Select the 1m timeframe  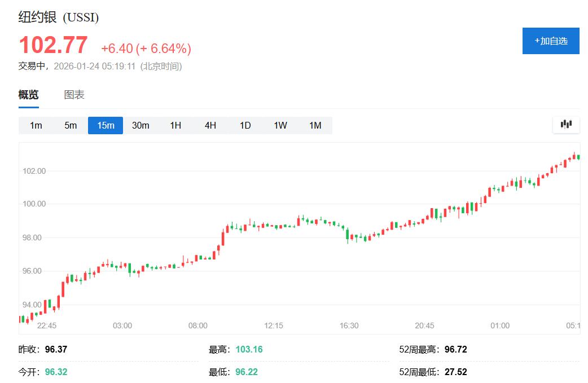pyautogui.click(x=36, y=125)
